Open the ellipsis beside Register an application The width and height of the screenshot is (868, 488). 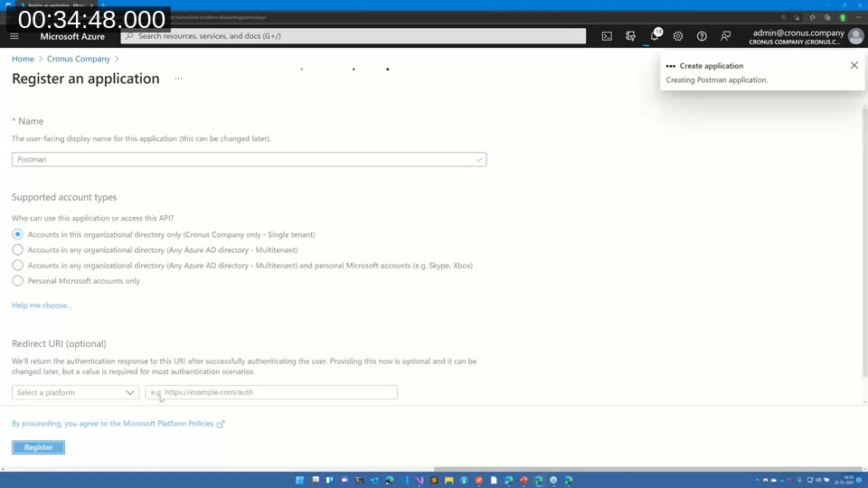(x=178, y=79)
